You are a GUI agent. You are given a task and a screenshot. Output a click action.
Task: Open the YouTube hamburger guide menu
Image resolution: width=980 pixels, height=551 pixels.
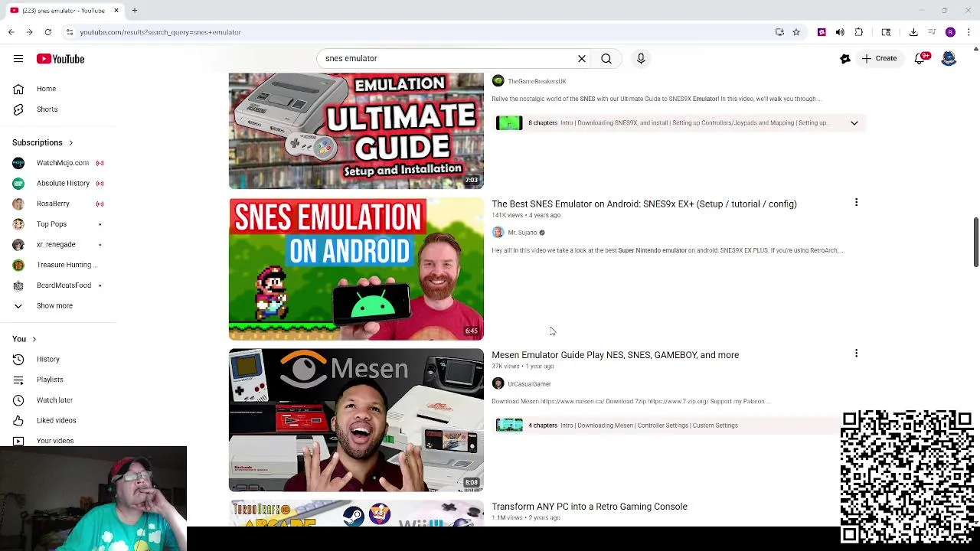click(x=18, y=59)
